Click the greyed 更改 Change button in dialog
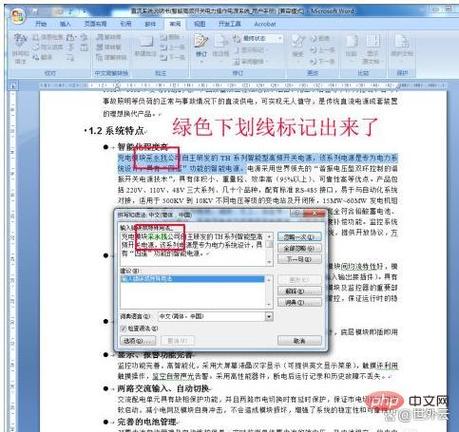The width and height of the screenshot is (459, 432). (x=299, y=280)
